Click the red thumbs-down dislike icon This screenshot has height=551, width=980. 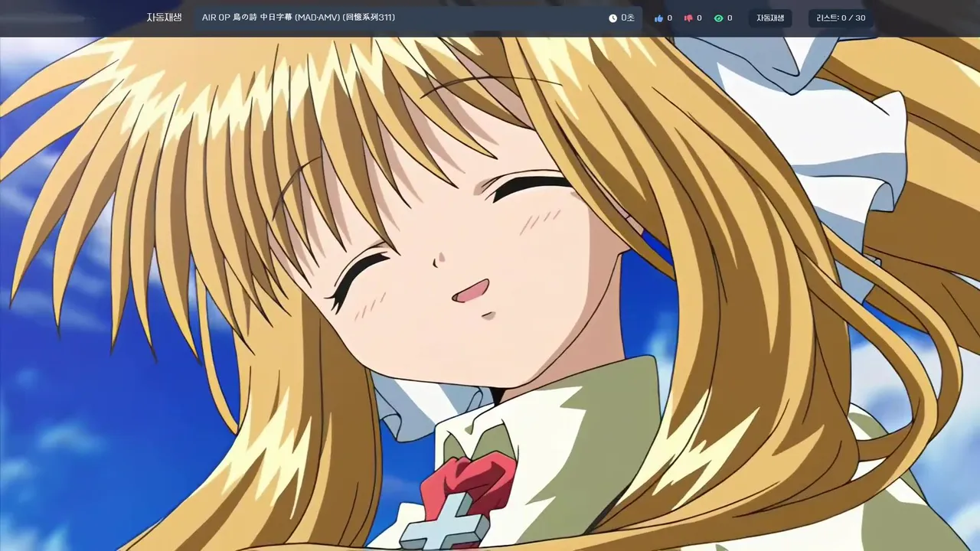[688, 18]
